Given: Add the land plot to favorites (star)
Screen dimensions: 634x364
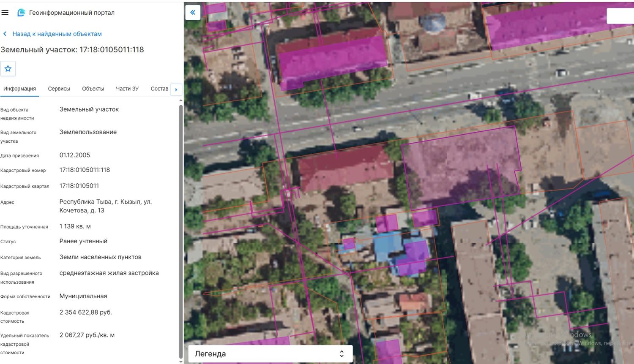Looking at the screenshot, I should [x=8, y=69].
